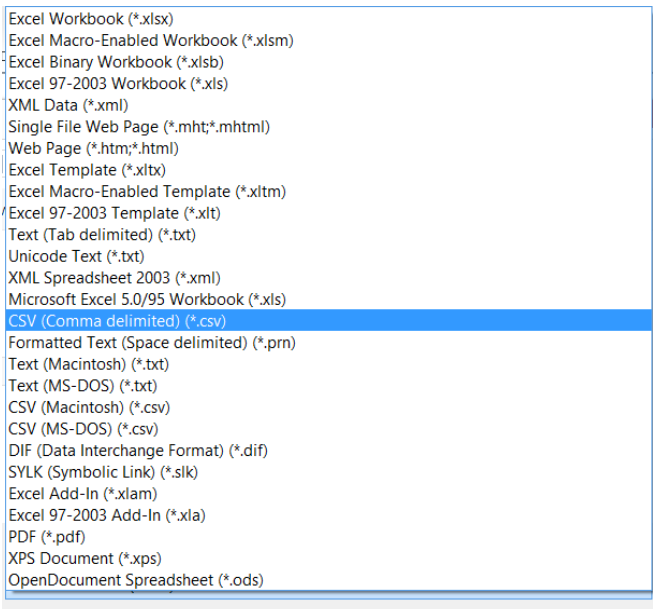
Task: Choose Text (Tab delimited) (*.txt)
Action: (x=329, y=235)
